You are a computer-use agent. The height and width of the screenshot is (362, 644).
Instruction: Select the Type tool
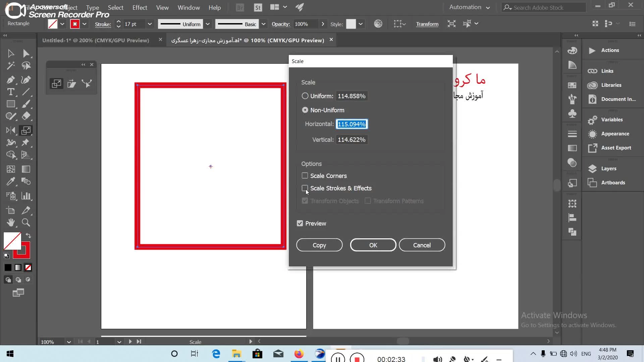(x=10, y=92)
